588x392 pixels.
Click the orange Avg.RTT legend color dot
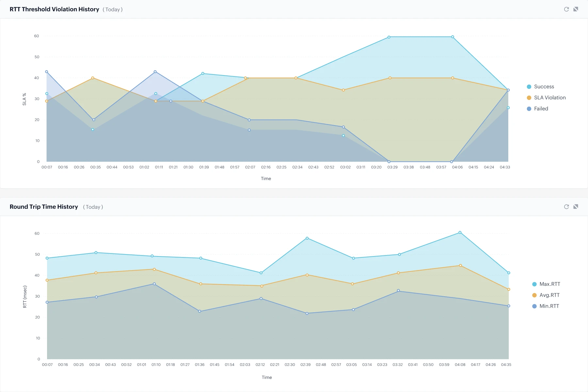point(534,295)
